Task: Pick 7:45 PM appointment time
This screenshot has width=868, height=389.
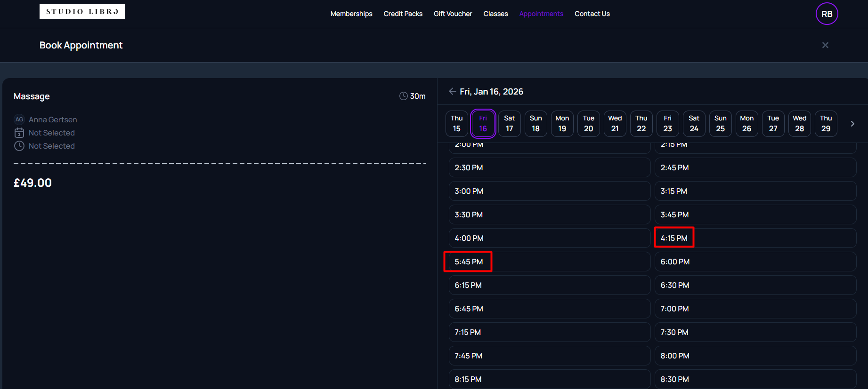Action: click(x=550, y=356)
